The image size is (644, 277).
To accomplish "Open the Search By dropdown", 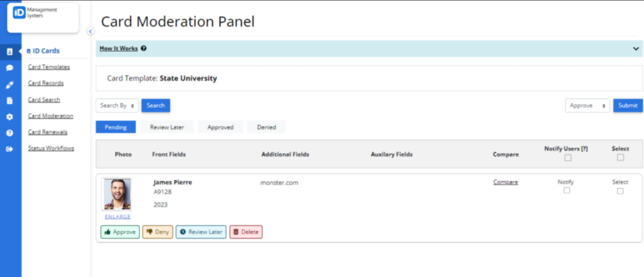I will [118, 106].
